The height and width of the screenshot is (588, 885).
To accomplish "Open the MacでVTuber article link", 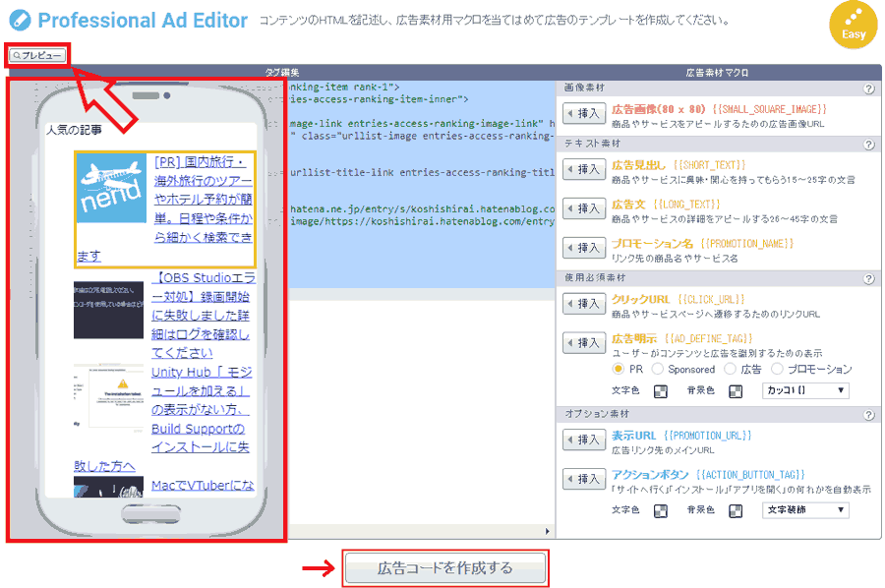I will point(203,485).
